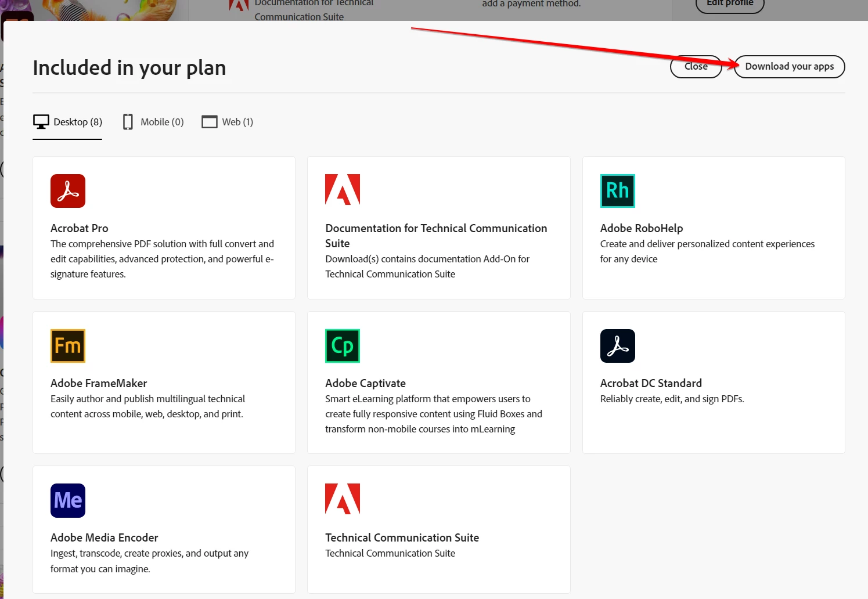Image resolution: width=868 pixels, height=599 pixels.
Task: Switch to the Mobile (0) tab
Action: [x=153, y=122]
